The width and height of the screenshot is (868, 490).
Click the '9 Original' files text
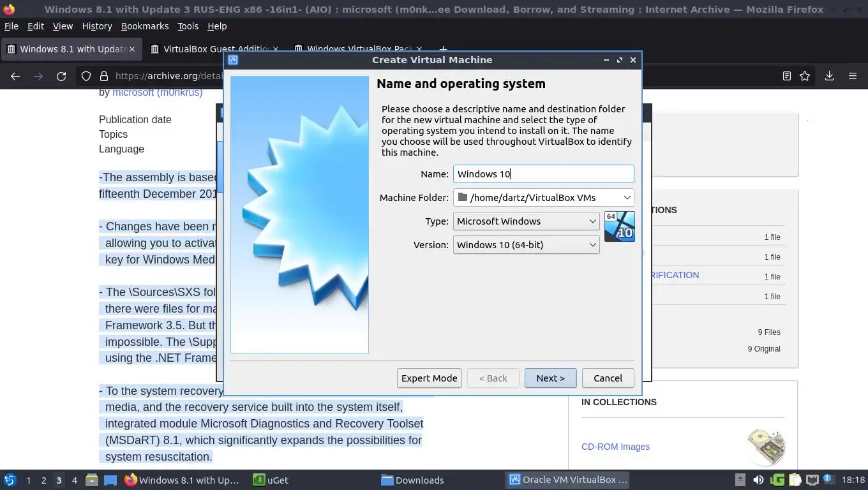(764, 349)
